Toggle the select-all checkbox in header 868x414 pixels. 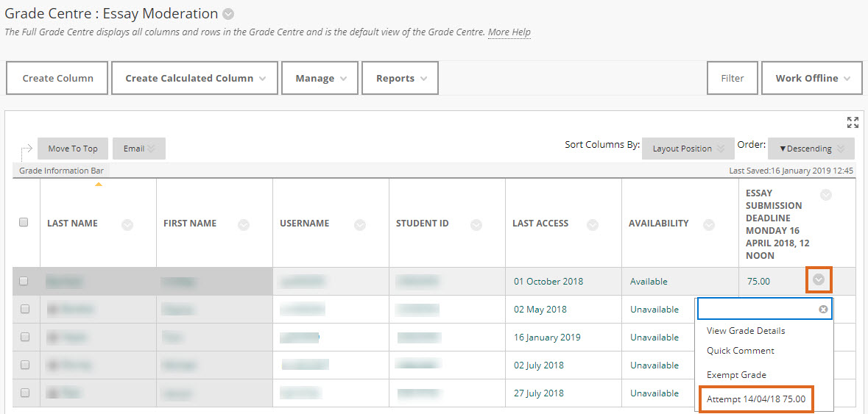tap(24, 223)
